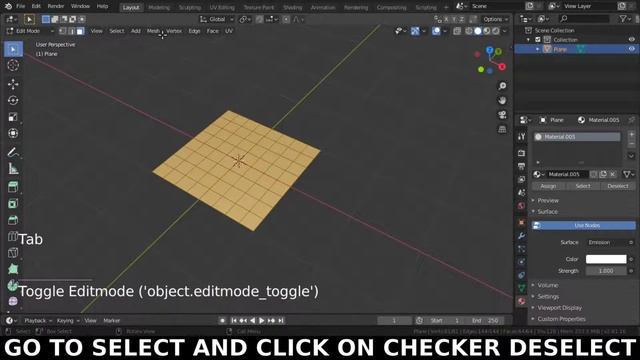Open the Object Data properties tab

pos(521,288)
